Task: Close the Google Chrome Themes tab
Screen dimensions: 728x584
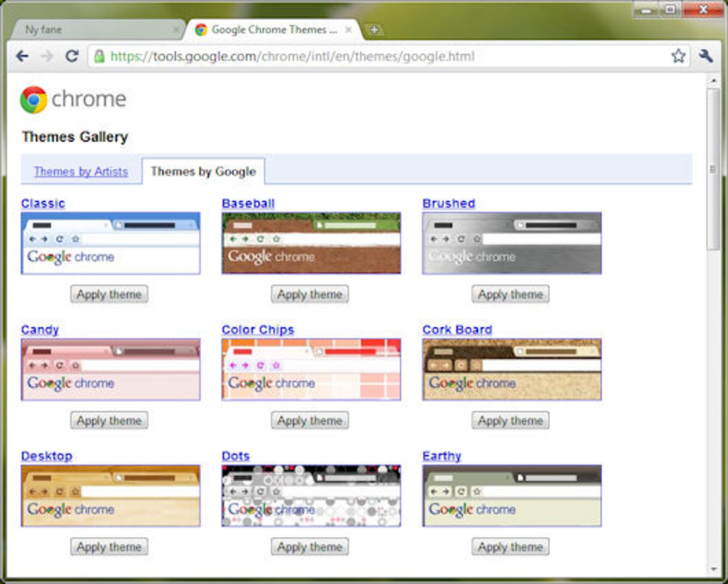Action: coord(348,29)
